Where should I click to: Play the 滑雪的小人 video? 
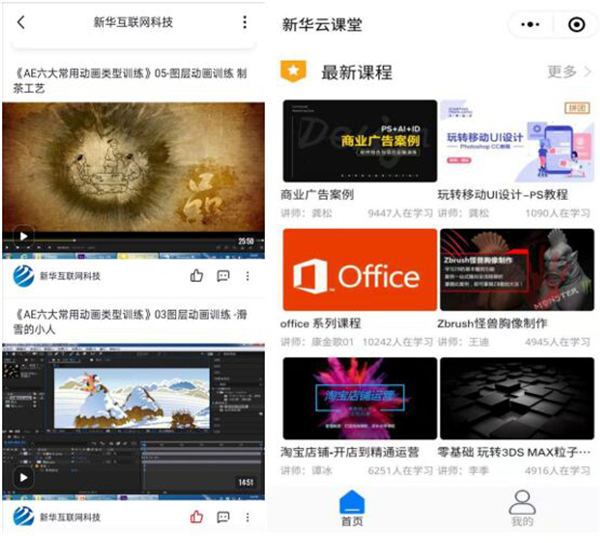[23, 478]
